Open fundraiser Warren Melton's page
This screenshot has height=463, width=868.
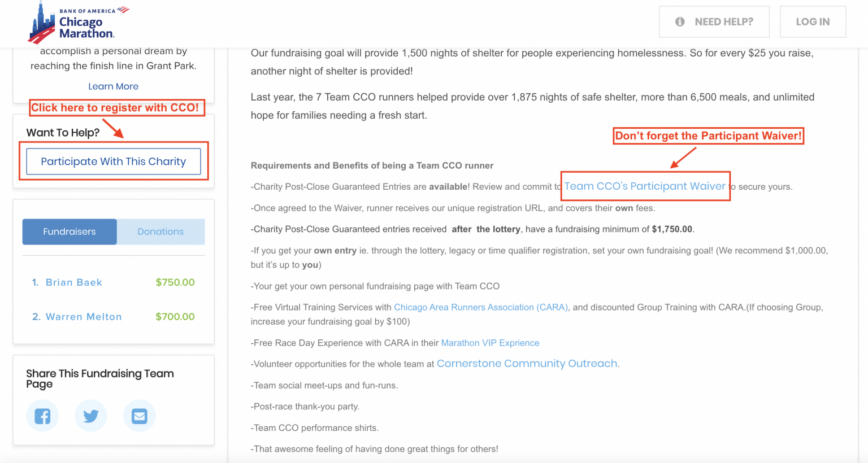(84, 317)
